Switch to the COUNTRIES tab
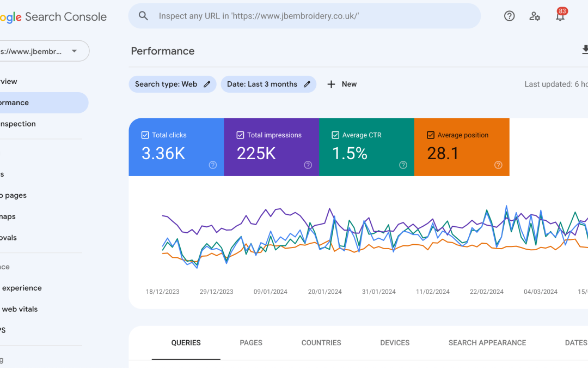The height and width of the screenshot is (368, 588). point(321,343)
